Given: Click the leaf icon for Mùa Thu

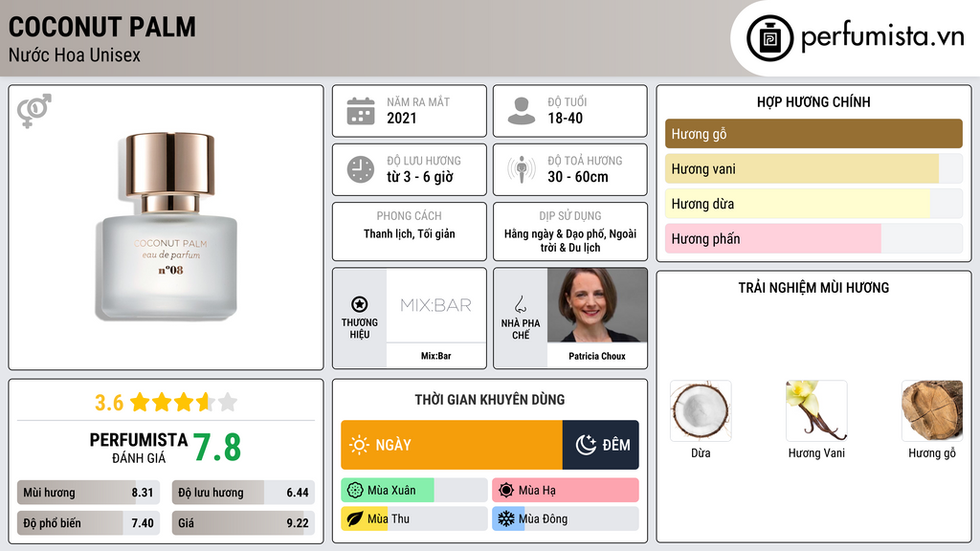Looking at the screenshot, I should [355, 518].
